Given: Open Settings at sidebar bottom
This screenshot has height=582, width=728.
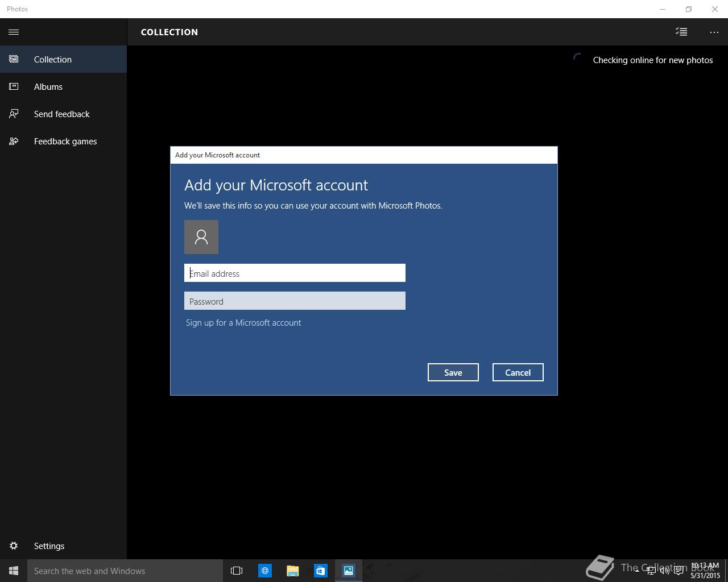Looking at the screenshot, I should [63, 546].
